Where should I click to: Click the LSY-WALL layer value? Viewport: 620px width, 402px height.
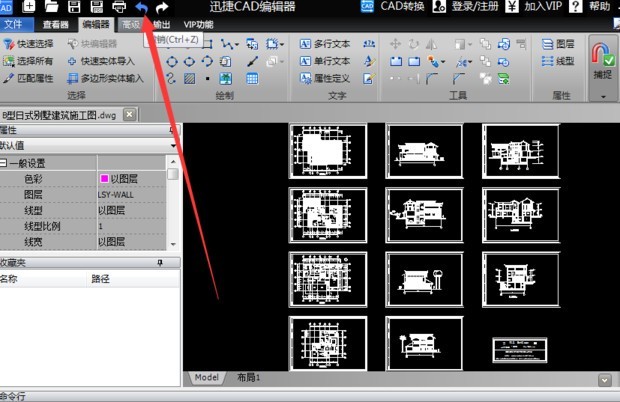point(115,194)
